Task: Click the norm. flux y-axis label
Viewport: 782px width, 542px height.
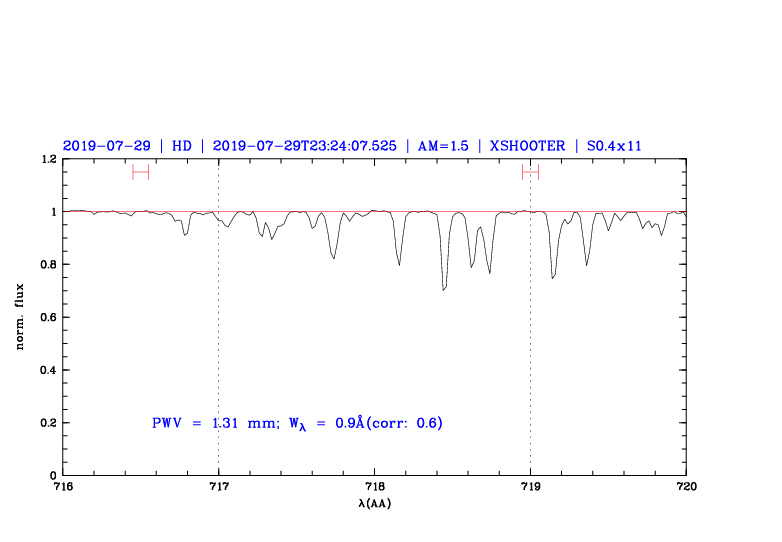Action: click(21, 317)
